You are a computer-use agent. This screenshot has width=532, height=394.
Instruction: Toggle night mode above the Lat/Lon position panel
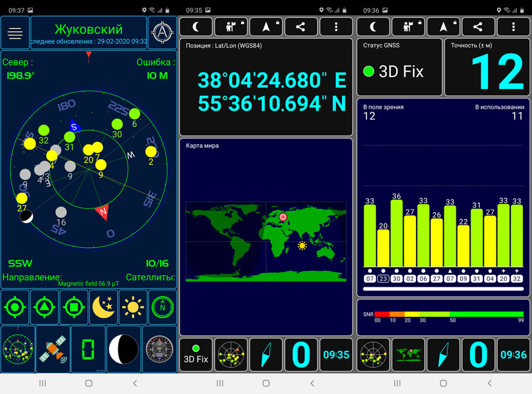tap(196, 27)
